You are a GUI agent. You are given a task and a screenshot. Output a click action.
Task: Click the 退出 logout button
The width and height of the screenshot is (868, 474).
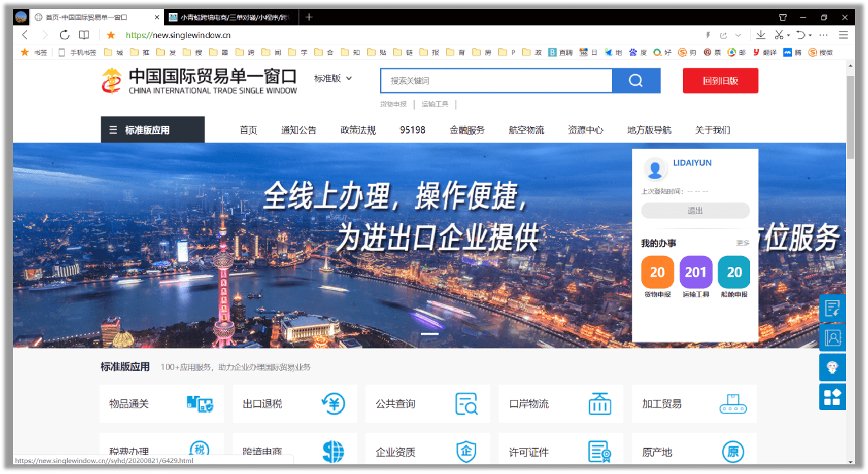pos(695,210)
